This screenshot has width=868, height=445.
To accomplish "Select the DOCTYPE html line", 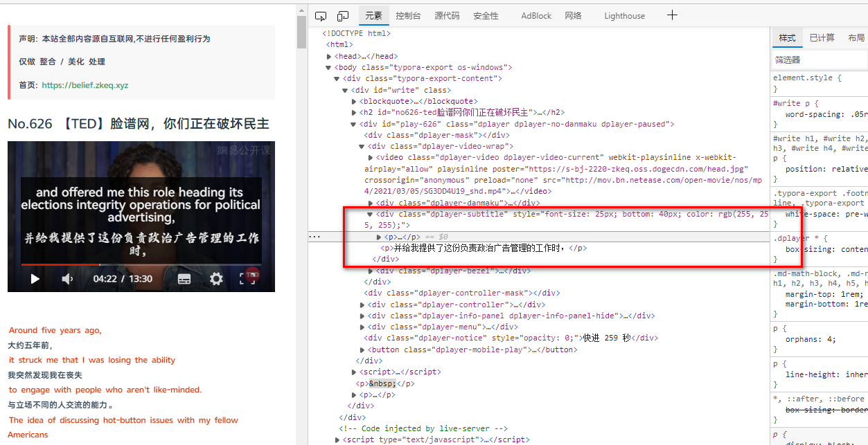I will (x=356, y=33).
